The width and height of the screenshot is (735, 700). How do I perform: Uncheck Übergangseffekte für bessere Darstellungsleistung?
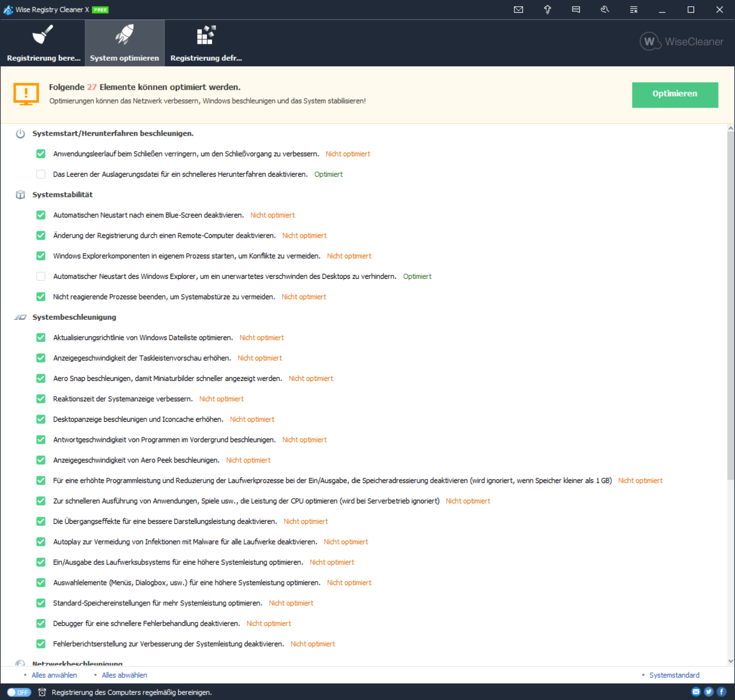[41, 521]
